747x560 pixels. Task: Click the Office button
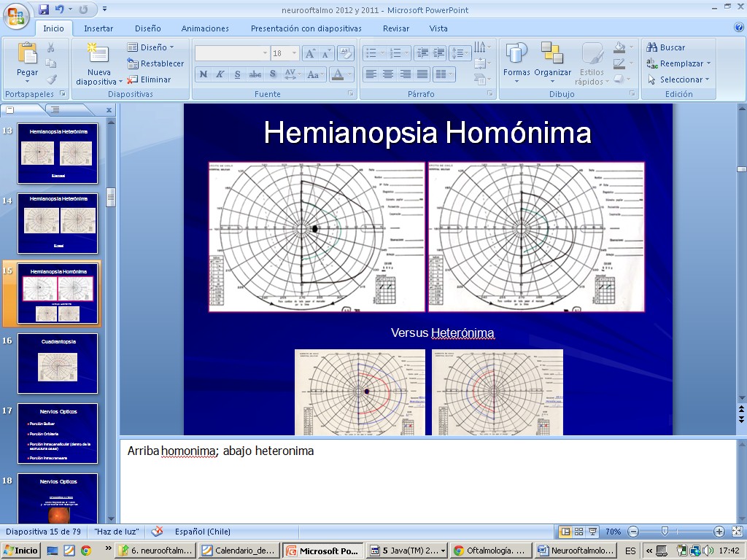[16, 15]
